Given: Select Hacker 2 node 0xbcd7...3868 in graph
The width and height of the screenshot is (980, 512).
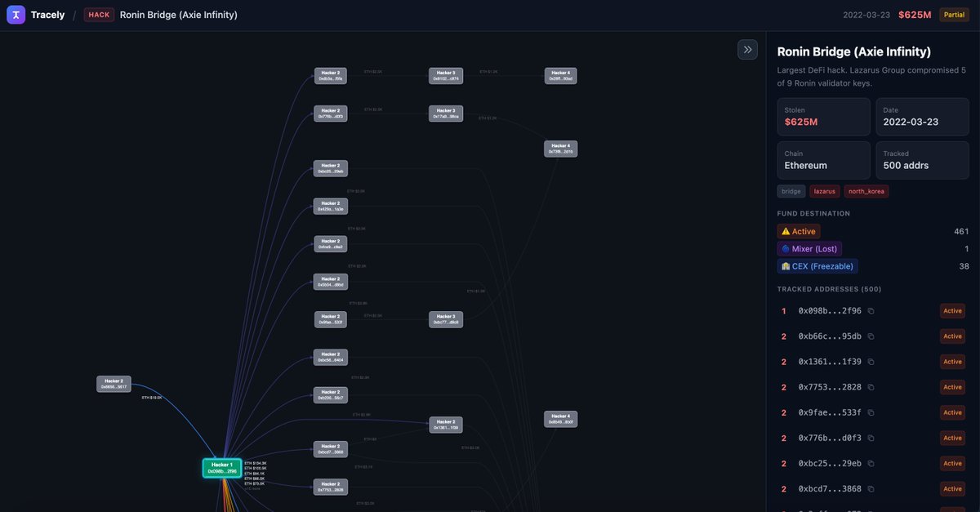Looking at the screenshot, I should click(x=331, y=449).
